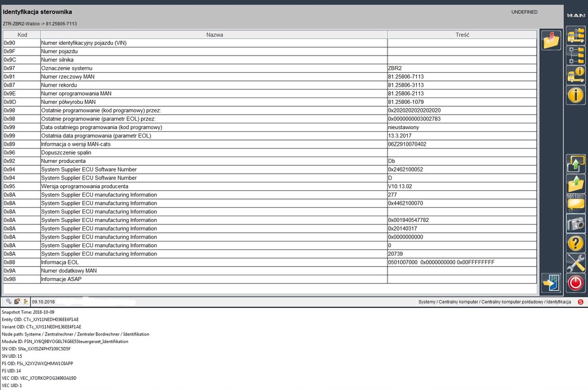Click the 'Snapshot Time: 2018-10-09' line
588x390 pixels.
click(x=28, y=312)
